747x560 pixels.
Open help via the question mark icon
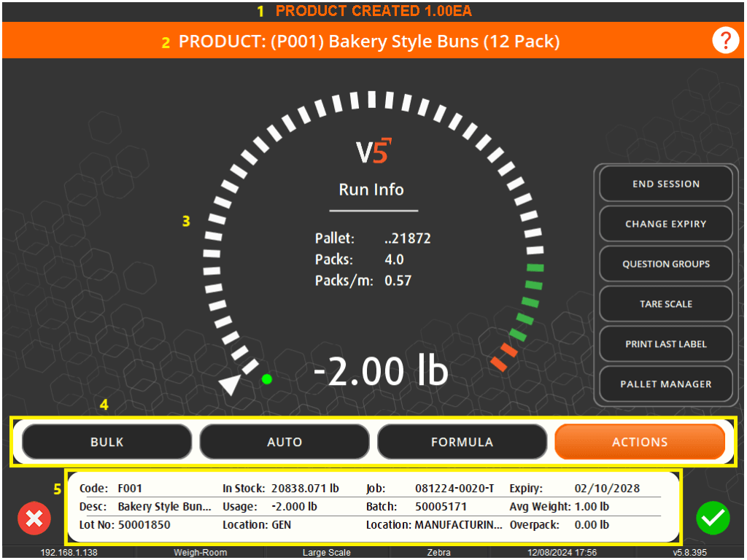(726, 40)
